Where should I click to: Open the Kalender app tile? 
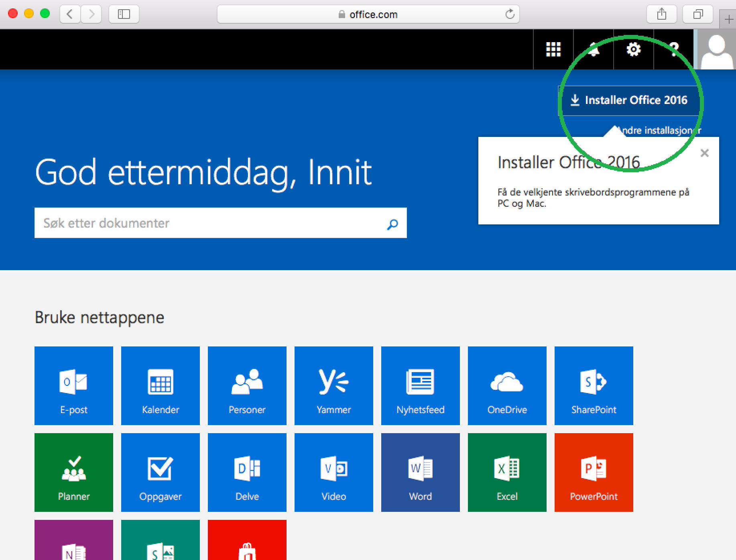tap(161, 385)
